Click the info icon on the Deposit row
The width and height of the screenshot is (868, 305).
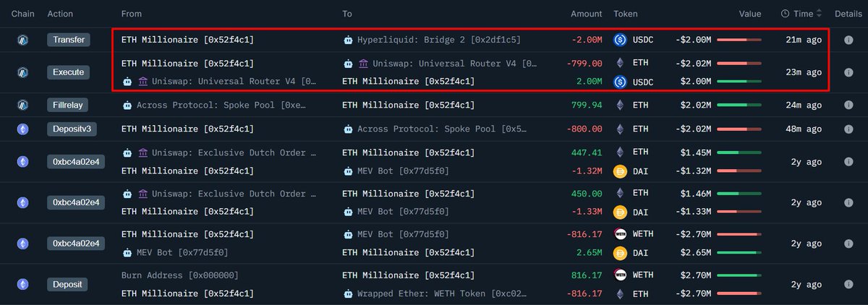[x=848, y=284]
